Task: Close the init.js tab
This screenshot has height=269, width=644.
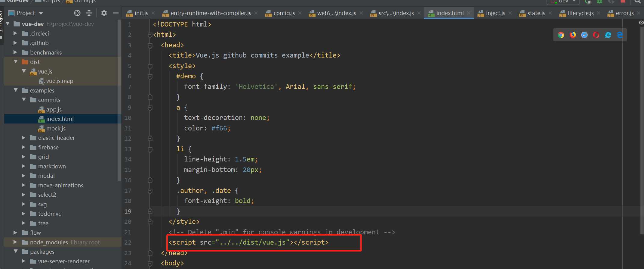Action: pos(153,13)
